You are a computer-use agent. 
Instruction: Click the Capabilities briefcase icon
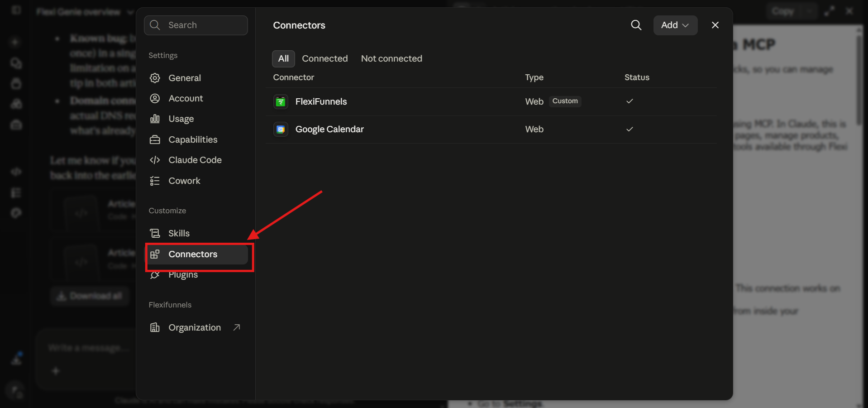(155, 139)
